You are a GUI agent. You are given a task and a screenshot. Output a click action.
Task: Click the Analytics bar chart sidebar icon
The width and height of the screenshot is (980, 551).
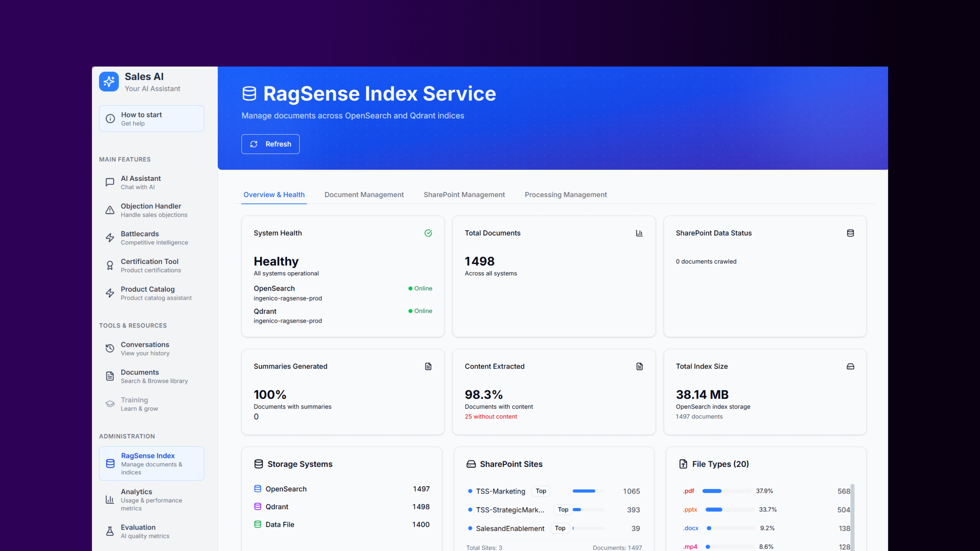click(x=110, y=499)
